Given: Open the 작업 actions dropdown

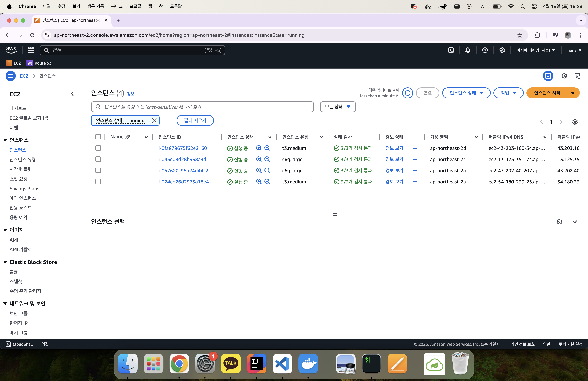Looking at the screenshot, I should coord(508,93).
